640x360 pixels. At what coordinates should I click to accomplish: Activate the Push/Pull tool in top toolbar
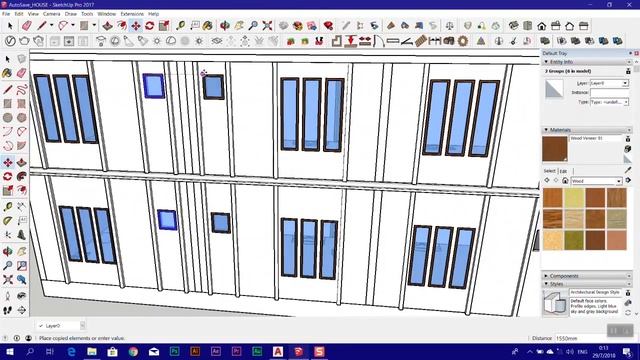click(x=107, y=26)
